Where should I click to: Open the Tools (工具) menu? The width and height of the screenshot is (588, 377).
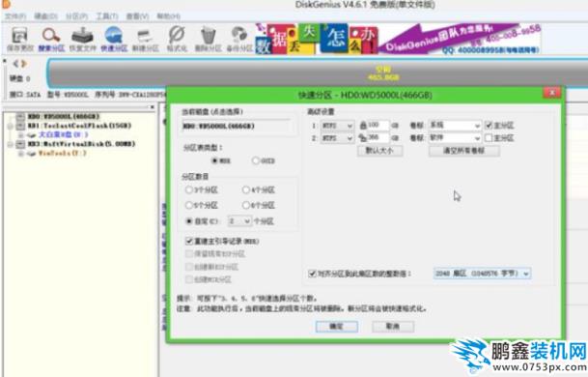[x=107, y=16]
